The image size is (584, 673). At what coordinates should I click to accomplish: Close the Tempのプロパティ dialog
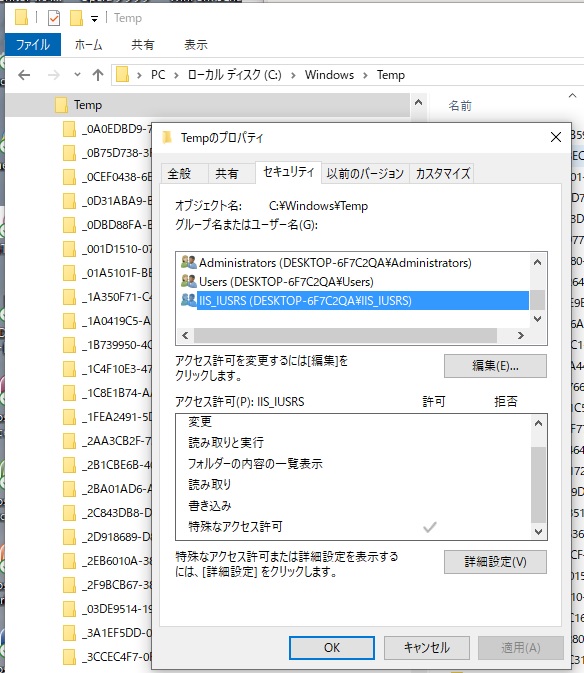pyautogui.click(x=556, y=137)
